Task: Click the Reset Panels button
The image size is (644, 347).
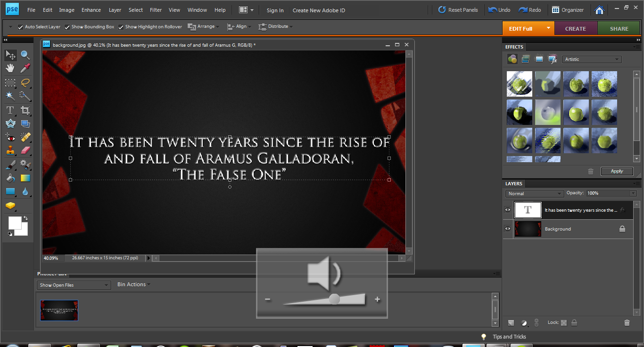Action: pos(458,10)
